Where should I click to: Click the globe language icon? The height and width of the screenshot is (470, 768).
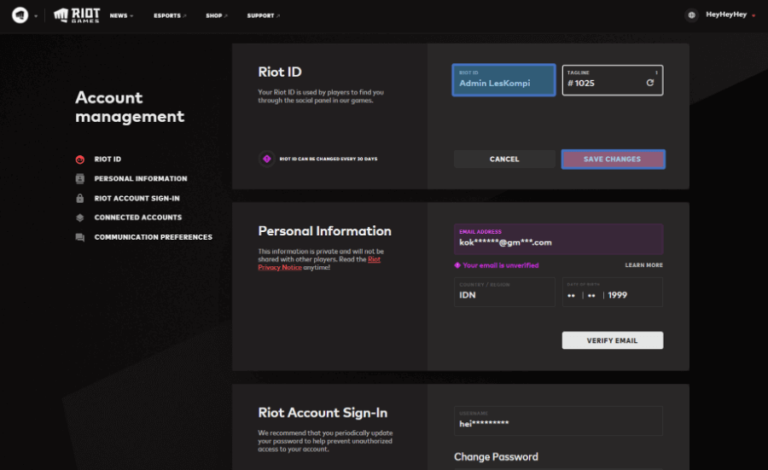tap(692, 15)
